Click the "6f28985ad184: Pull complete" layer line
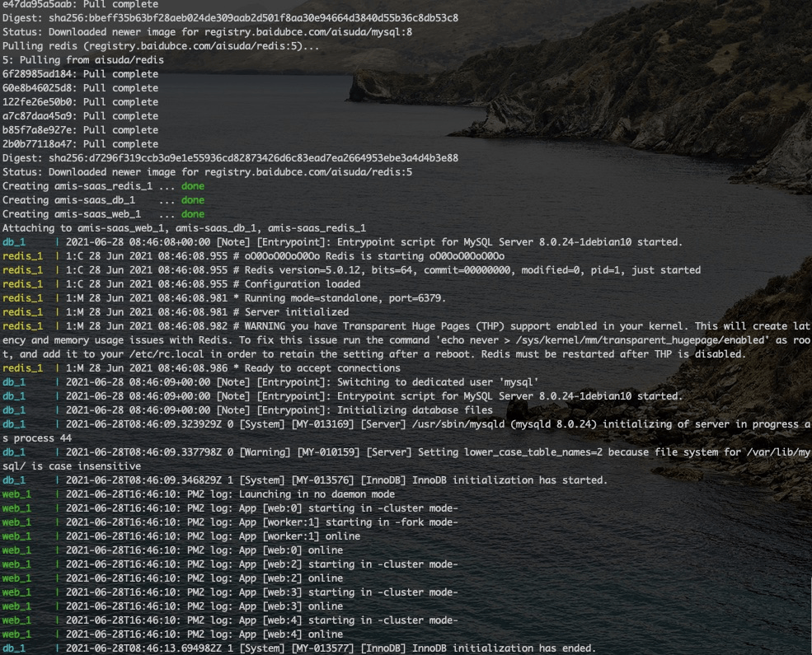812x655 pixels. 80,73
